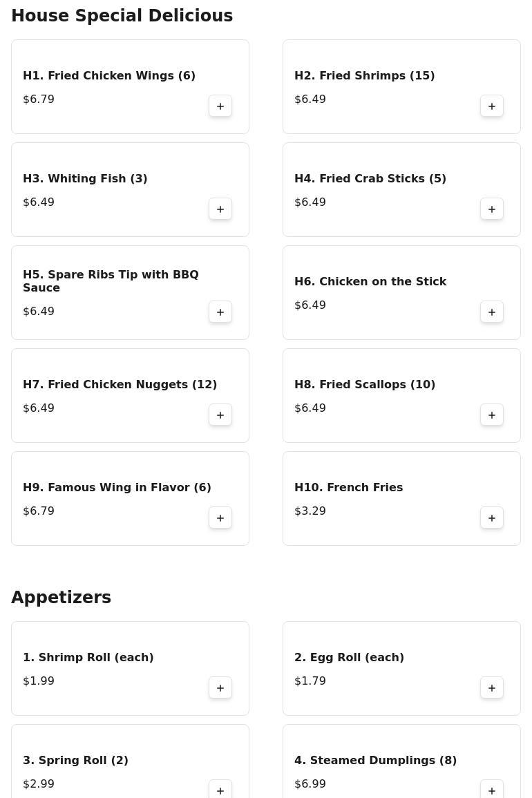This screenshot has width=532, height=798.
Task: Open the H6. Chicken on the Stick title
Action: tap(370, 281)
